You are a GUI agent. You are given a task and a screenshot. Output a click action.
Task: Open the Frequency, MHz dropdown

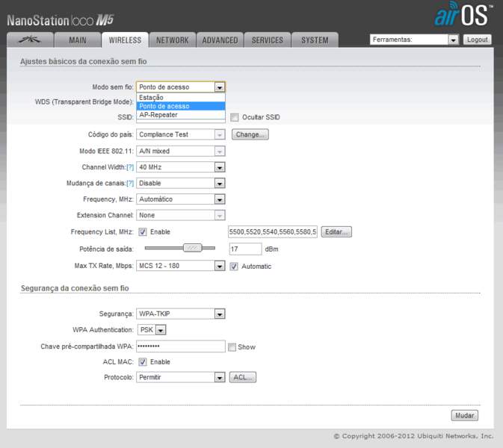[181, 199]
